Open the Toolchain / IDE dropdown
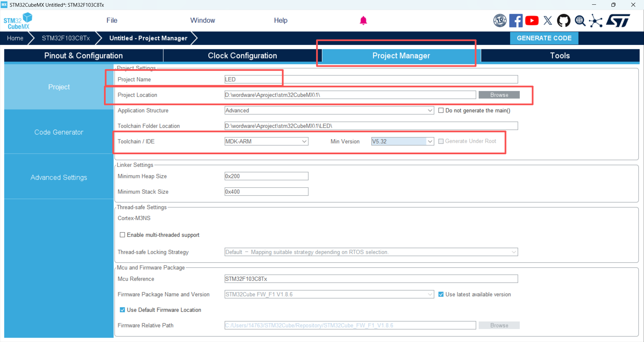This screenshot has width=644, height=342. 266,141
